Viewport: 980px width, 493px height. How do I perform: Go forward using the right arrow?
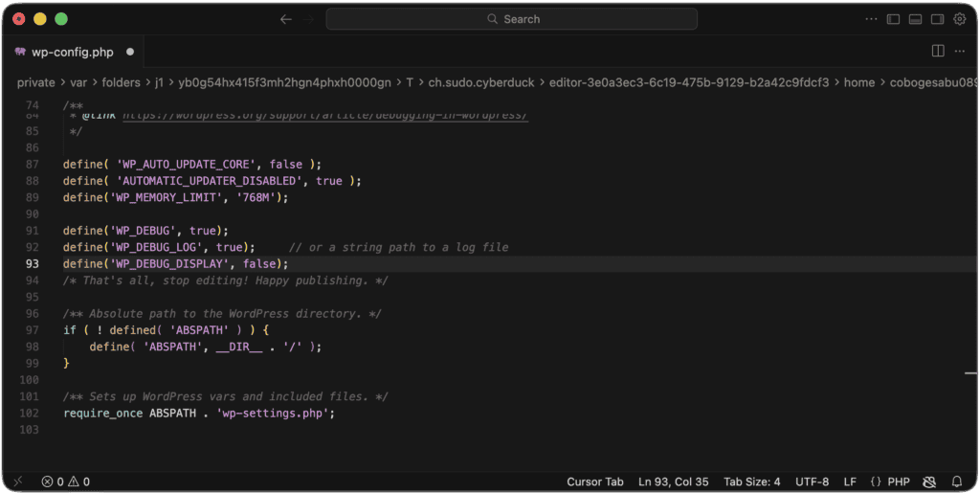tap(308, 19)
